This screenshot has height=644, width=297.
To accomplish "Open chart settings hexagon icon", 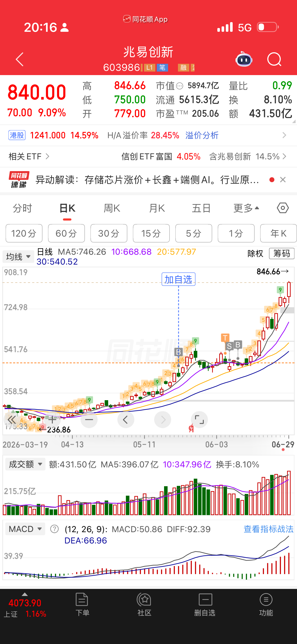I will [x=283, y=208].
